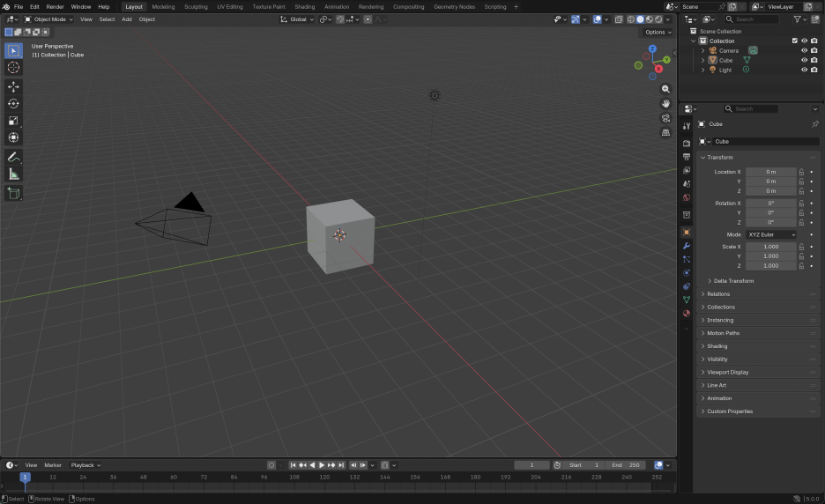
Task: Open the Modifiers wrench properties tab
Action: (686, 246)
